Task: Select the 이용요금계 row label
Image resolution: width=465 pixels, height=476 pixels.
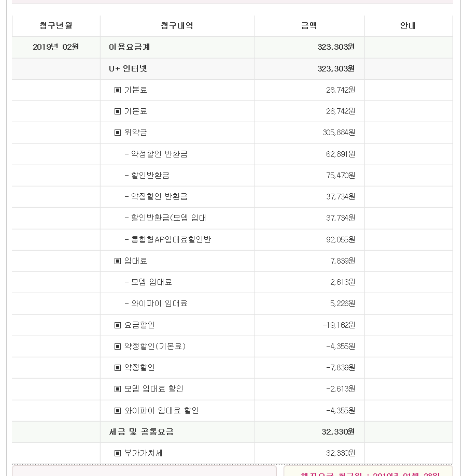Action: (130, 47)
